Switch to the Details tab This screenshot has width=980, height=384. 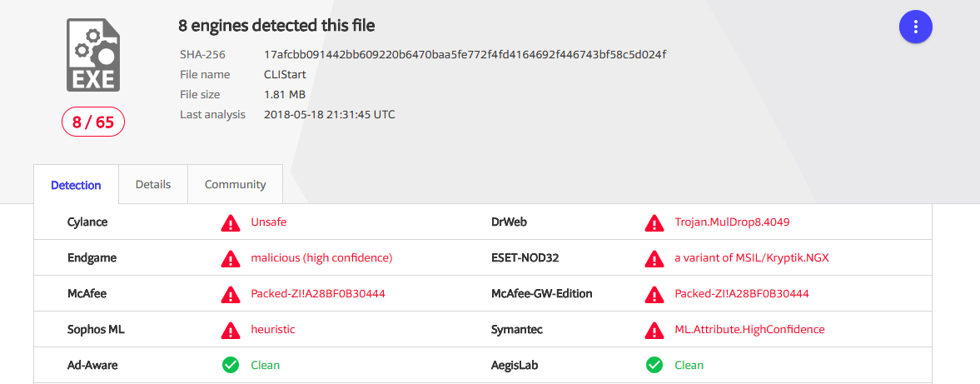click(x=153, y=185)
